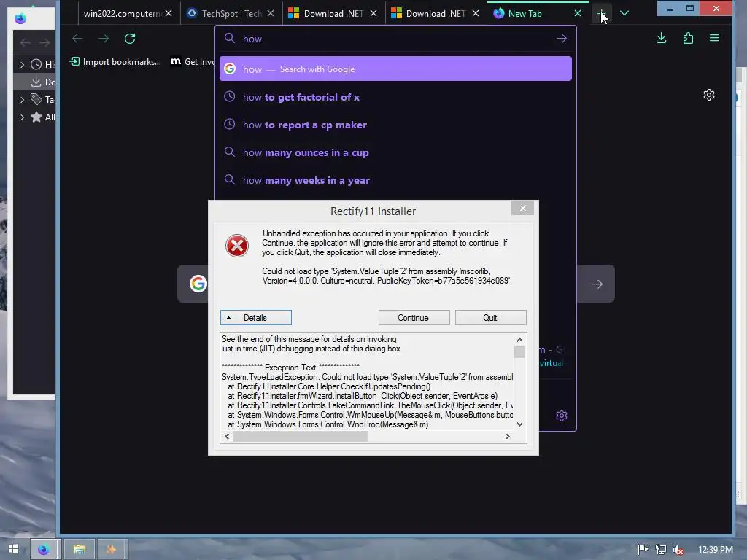This screenshot has width=747, height=560.
Task: Close the first Download .NET tab
Action: [373, 13]
